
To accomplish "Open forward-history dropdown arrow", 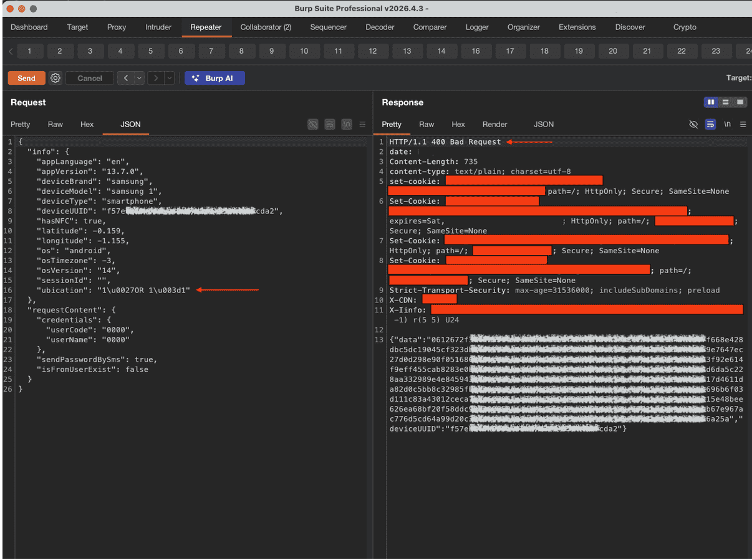I will point(170,78).
